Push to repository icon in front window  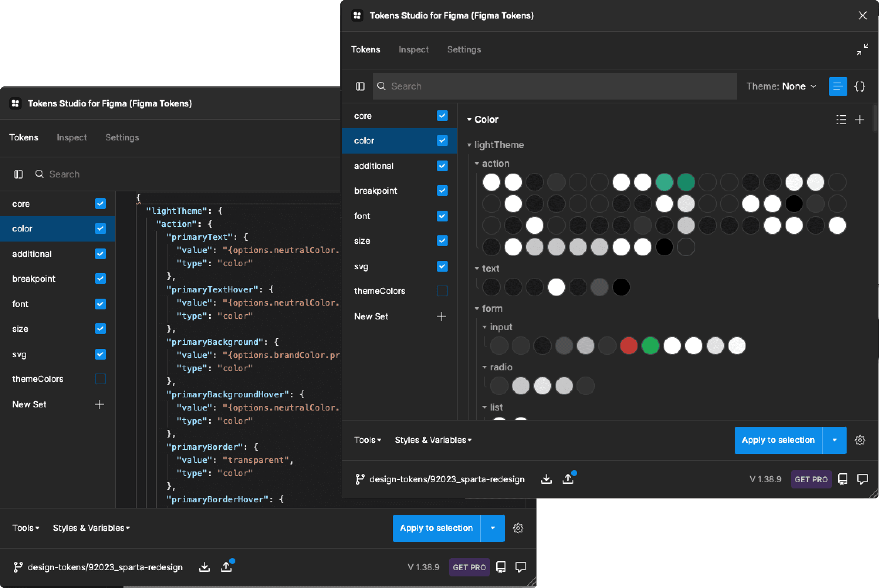(568, 479)
